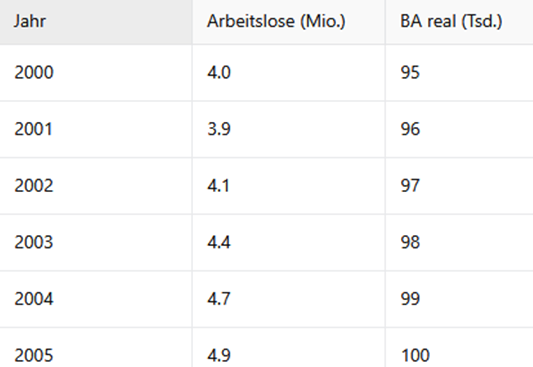533x367 pixels.
Task: Select the 4.7 unemployment cell
Action: (289, 299)
